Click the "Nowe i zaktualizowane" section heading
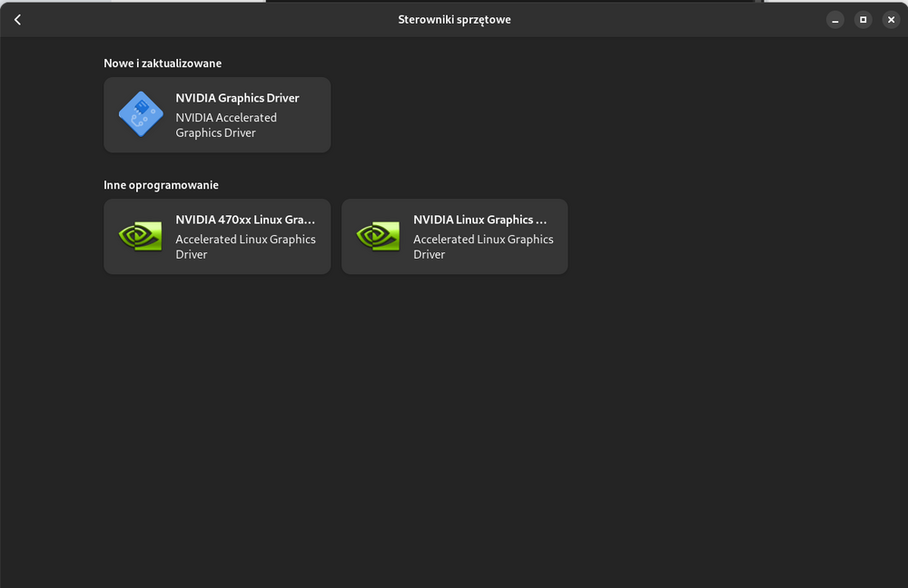908x588 pixels. pyautogui.click(x=163, y=64)
